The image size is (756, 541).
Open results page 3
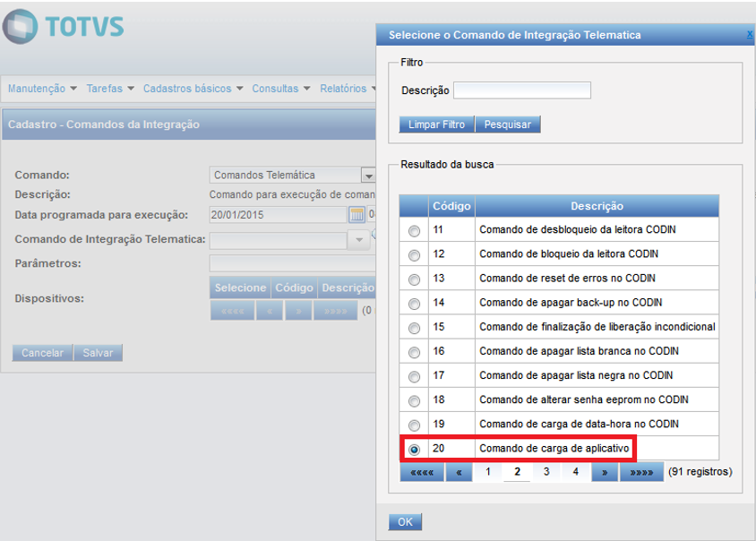[546, 471]
